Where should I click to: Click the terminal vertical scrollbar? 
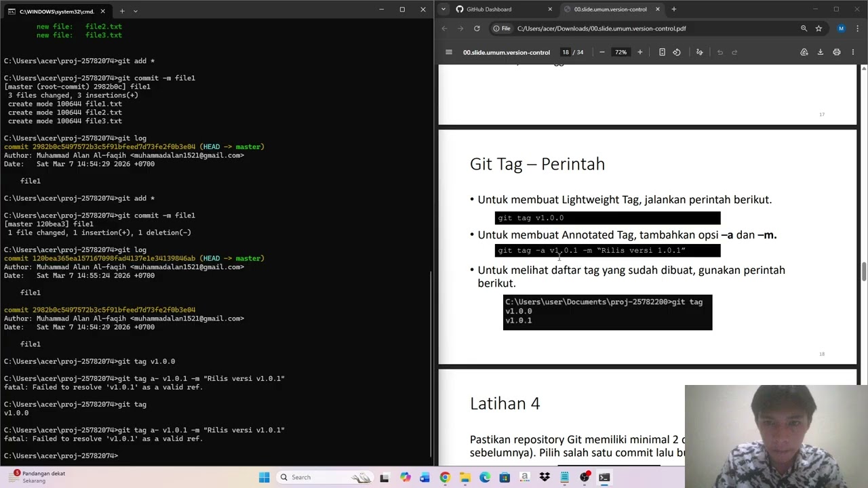pyautogui.click(x=431, y=366)
